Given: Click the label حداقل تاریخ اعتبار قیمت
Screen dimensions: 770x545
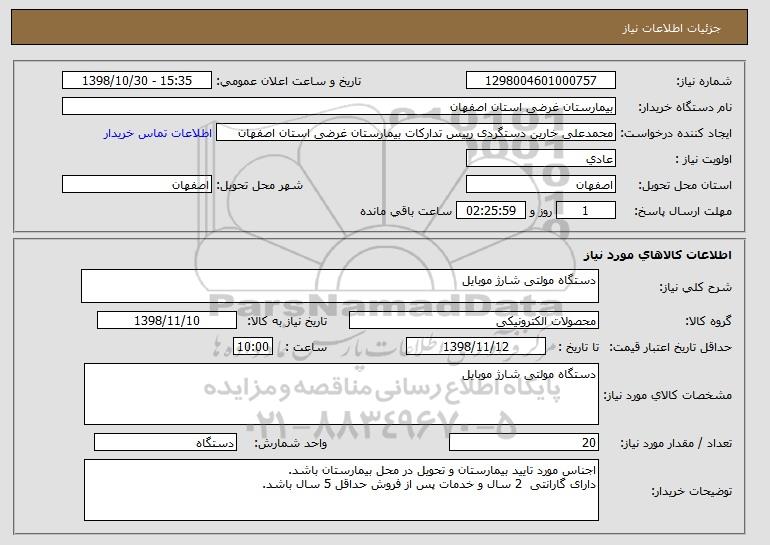Looking at the screenshot, I should tap(671, 347).
